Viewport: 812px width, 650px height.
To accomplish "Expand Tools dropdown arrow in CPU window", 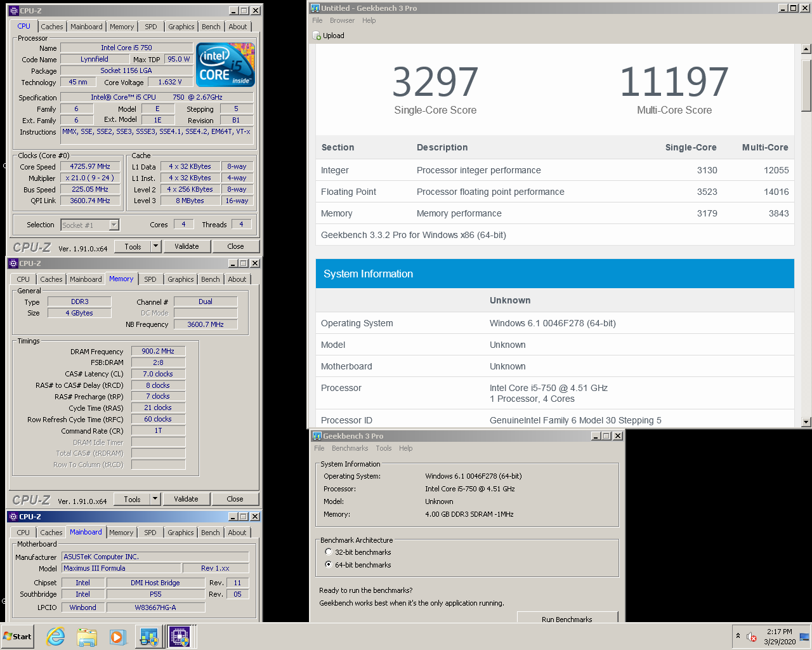I will [x=156, y=246].
